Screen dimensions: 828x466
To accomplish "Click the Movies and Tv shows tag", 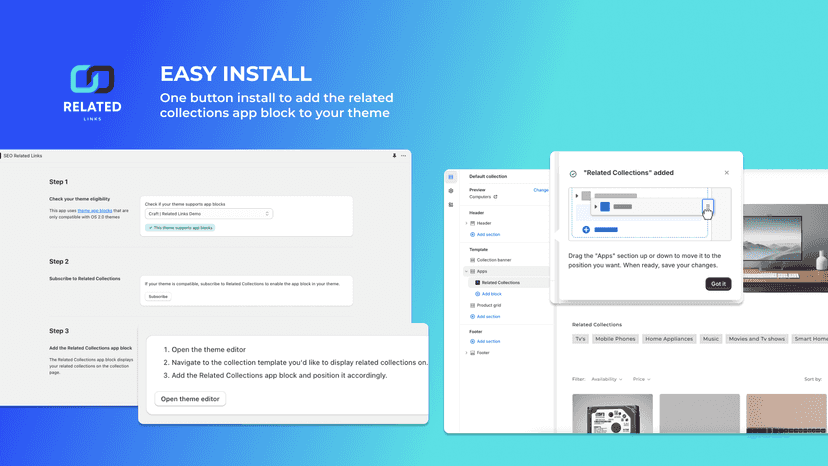I will [757, 339].
